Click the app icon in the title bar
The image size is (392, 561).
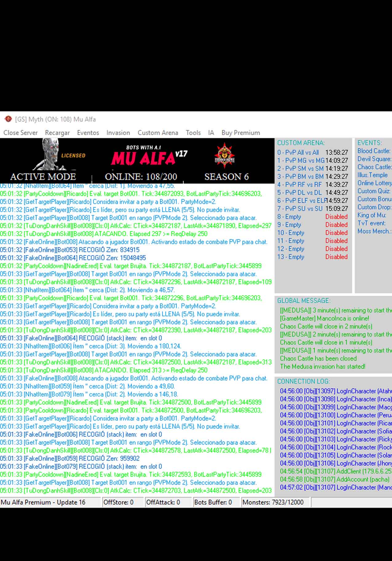8,119
